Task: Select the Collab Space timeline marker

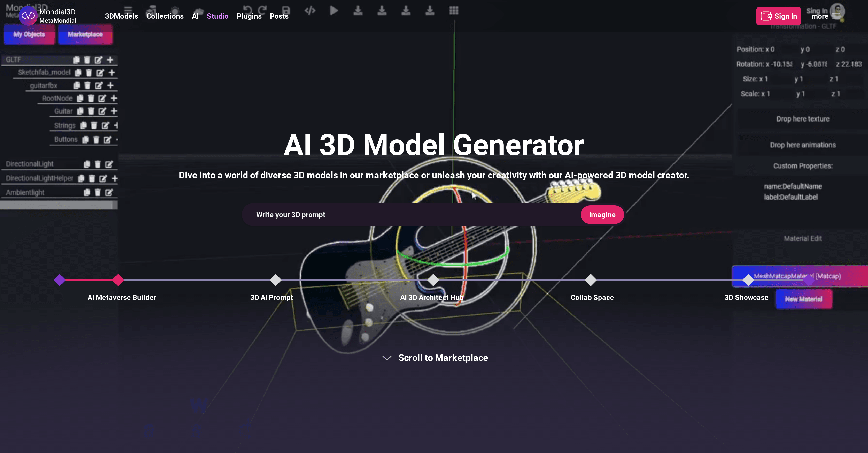Action: point(591,280)
